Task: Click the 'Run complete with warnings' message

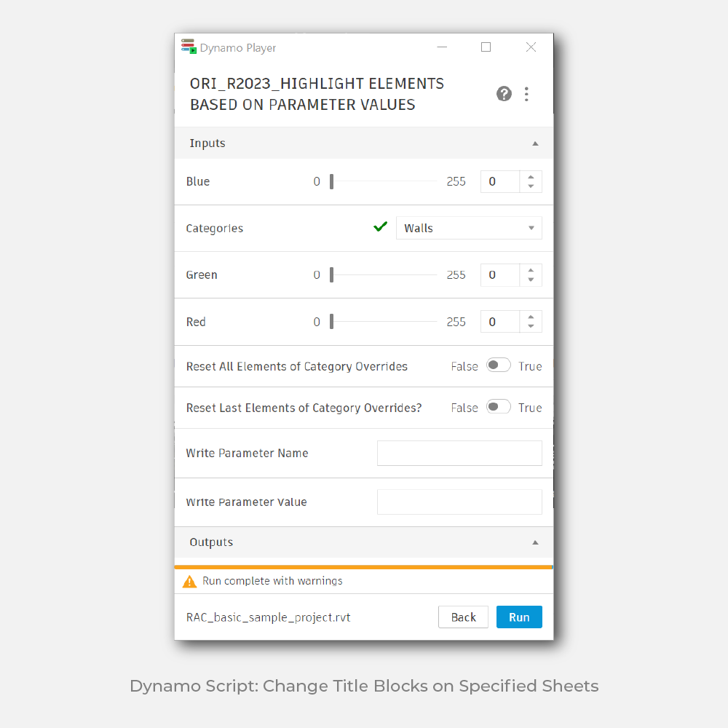Action: click(x=272, y=581)
